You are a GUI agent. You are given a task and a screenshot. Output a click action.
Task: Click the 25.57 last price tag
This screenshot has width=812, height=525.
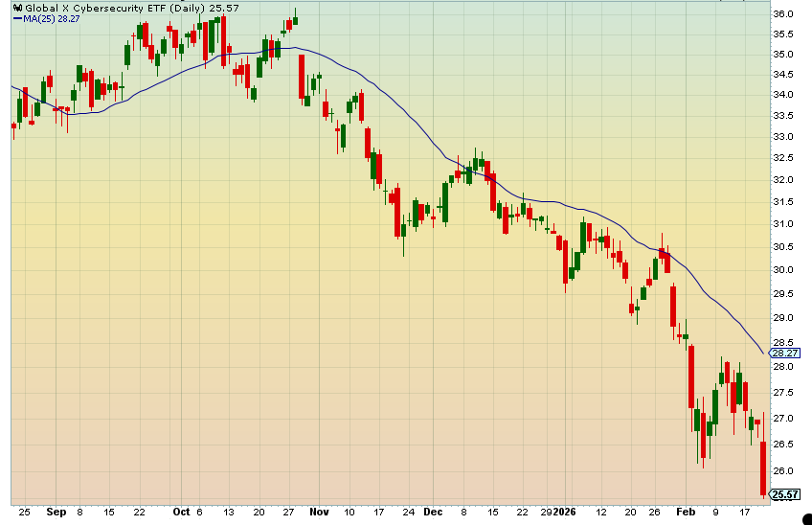[785, 494]
